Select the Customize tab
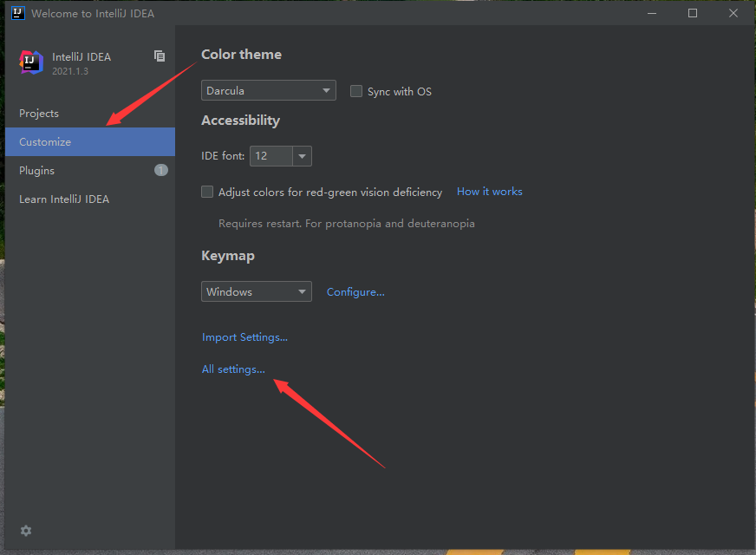 90,141
